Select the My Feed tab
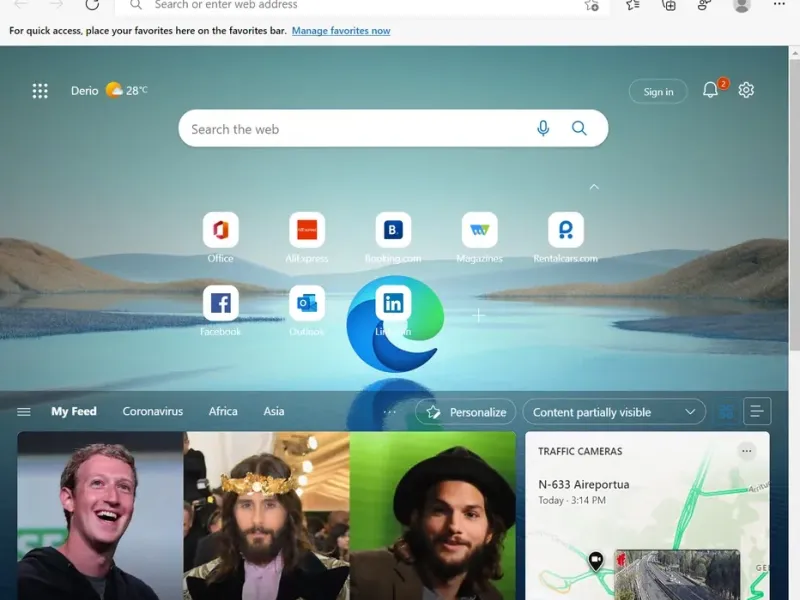The height and width of the screenshot is (600, 800). coord(73,411)
